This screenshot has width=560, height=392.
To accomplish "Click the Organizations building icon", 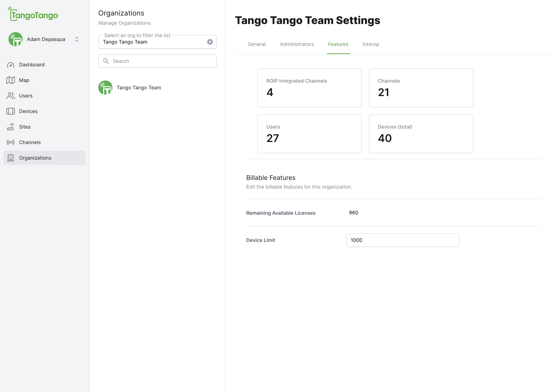I will coord(10,158).
